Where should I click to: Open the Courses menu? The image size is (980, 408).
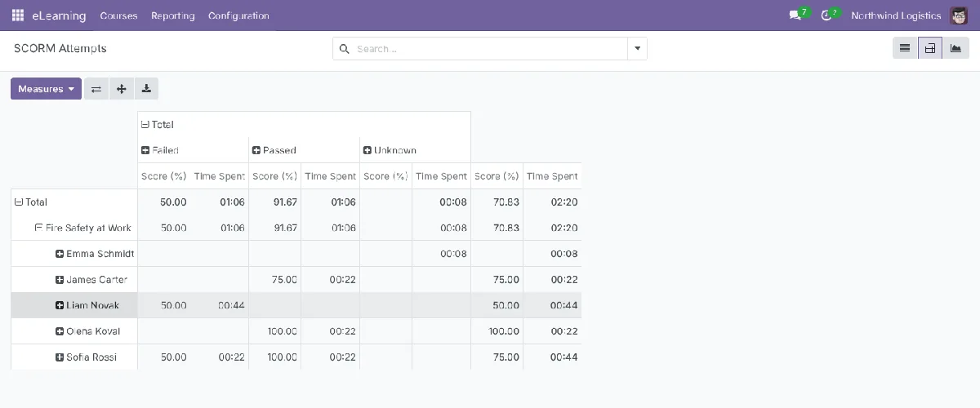118,16
